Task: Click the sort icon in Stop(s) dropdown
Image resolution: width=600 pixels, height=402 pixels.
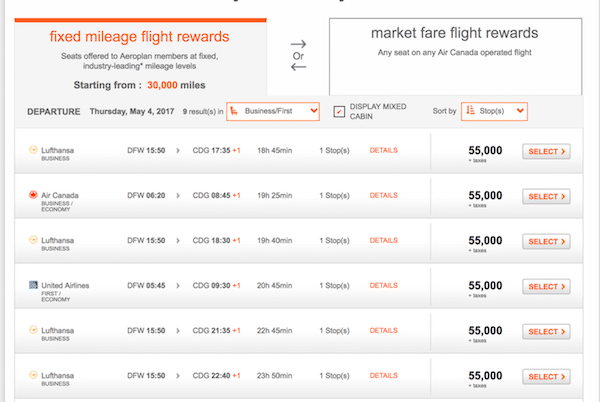Action: (x=470, y=111)
